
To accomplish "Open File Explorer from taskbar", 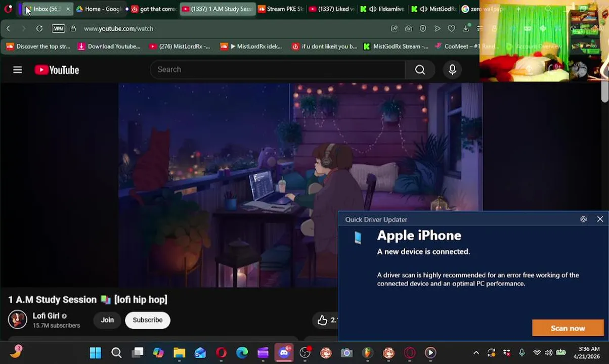I will pyautogui.click(x=180, y=353).
